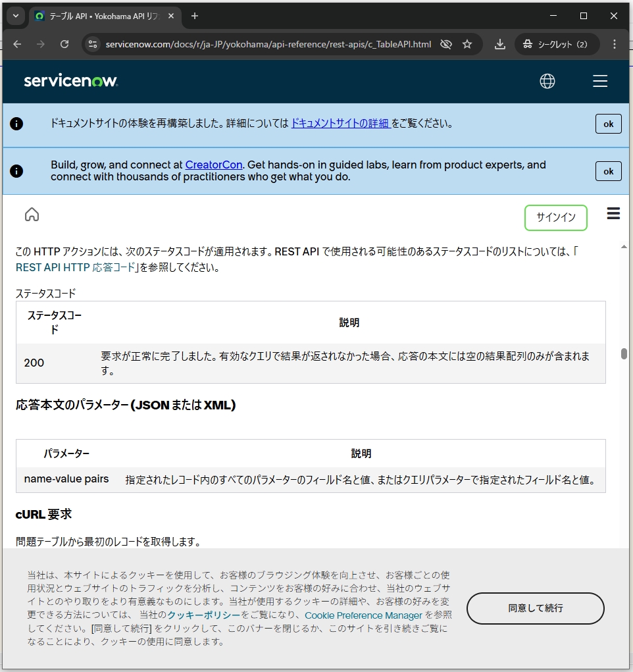Dismiss the CreatorCon banner with ok
The width and height of the screenshot is (633, 672).
click(608, 171)
